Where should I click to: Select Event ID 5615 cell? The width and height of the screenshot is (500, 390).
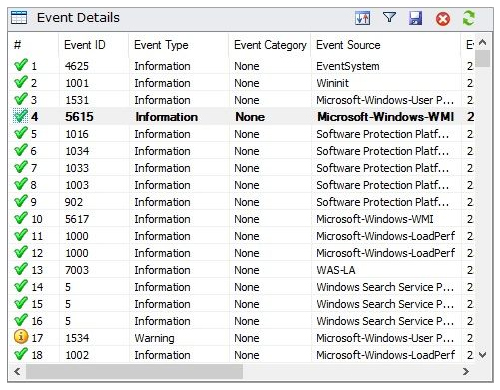coord(79,117)
